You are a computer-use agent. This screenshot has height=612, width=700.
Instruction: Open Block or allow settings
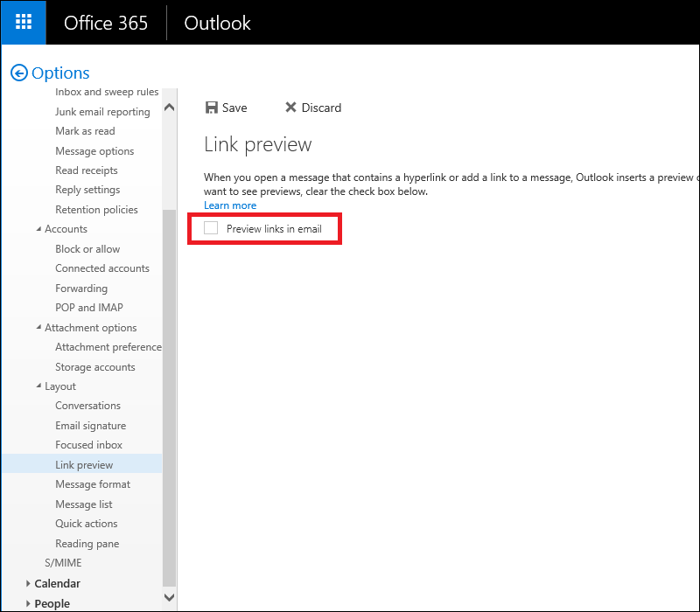click(87, 249)
